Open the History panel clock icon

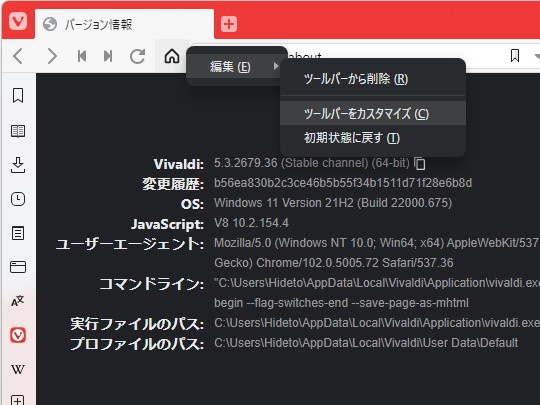(x=18, y=199)
